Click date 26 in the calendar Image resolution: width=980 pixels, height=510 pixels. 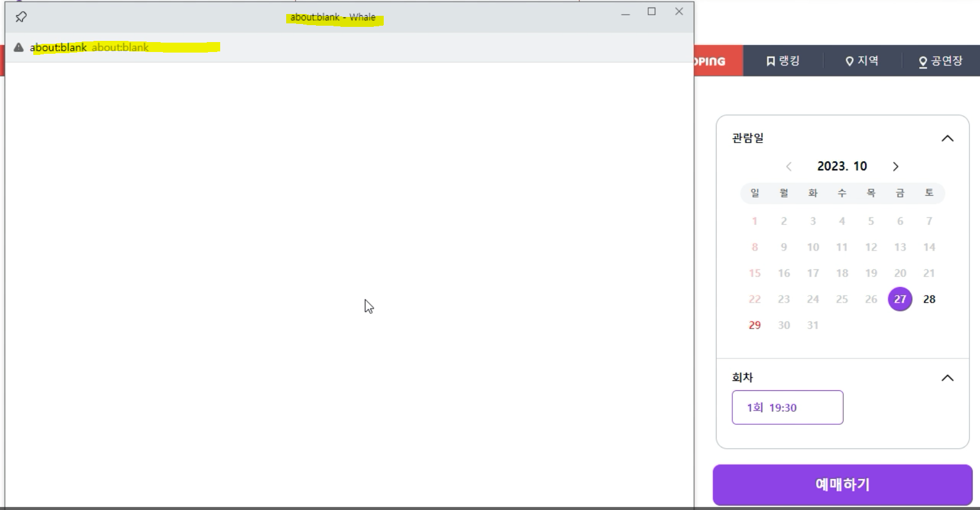pyautogui.click(x=871, y=299)
